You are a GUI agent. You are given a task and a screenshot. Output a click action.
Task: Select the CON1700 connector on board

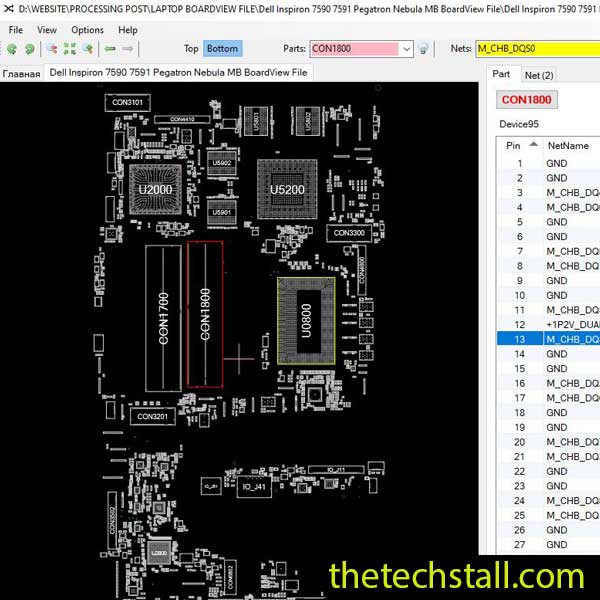[x=163, y=317]
